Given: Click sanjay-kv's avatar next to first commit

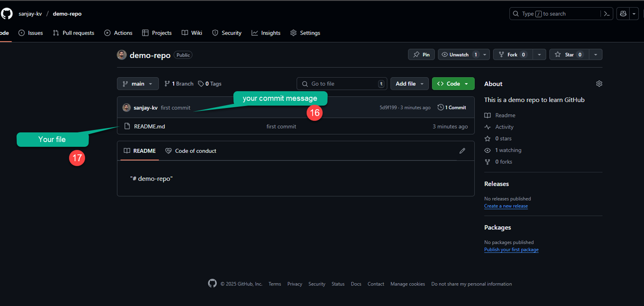Looking at the screenshot, I should coord(126,107).
